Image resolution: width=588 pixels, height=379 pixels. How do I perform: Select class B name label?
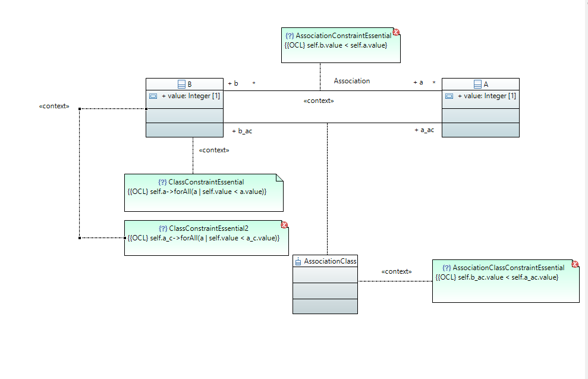[190, 84]
